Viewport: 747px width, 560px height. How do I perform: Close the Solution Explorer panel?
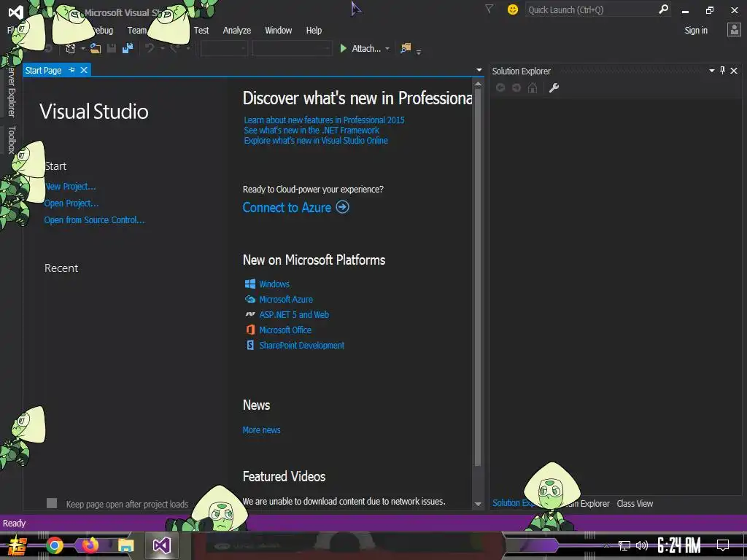(x=734, y=71)
